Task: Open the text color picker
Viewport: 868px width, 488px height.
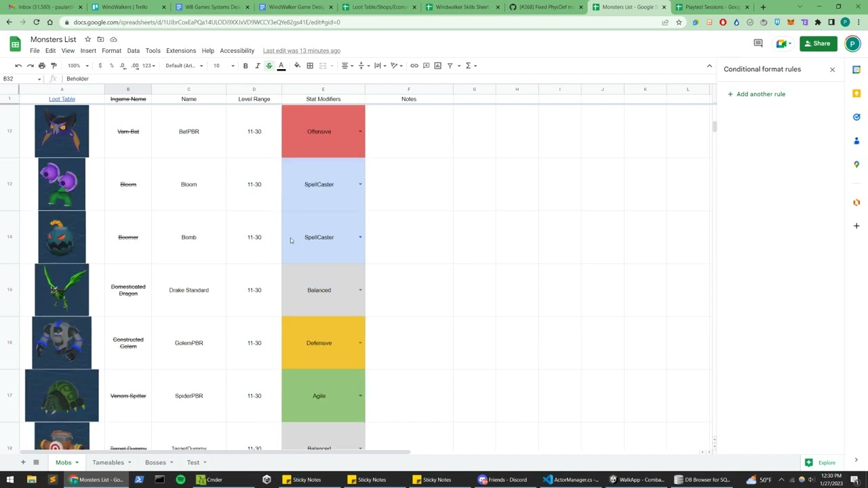Action: [281, 66]
